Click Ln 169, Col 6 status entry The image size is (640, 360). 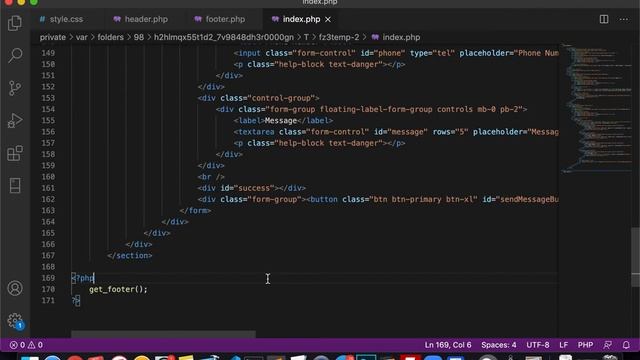tap(448, 345)
